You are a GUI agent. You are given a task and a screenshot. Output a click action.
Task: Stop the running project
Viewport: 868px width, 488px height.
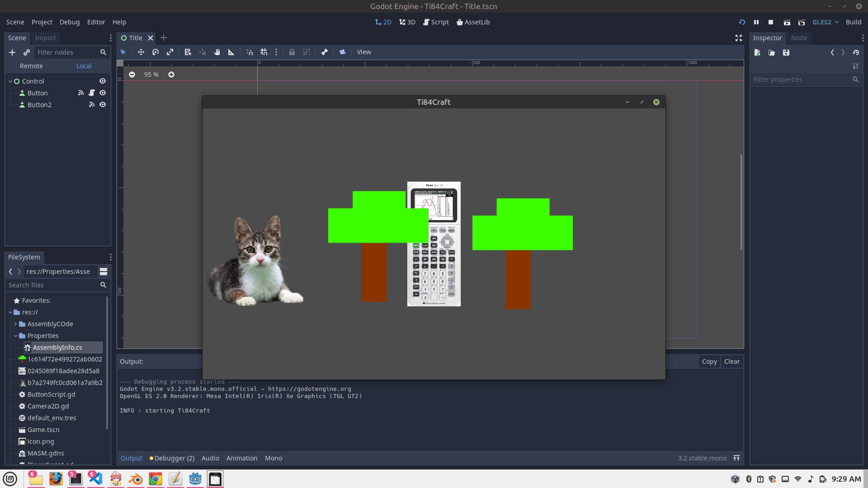pyautogui.click(x=771, y=22)
